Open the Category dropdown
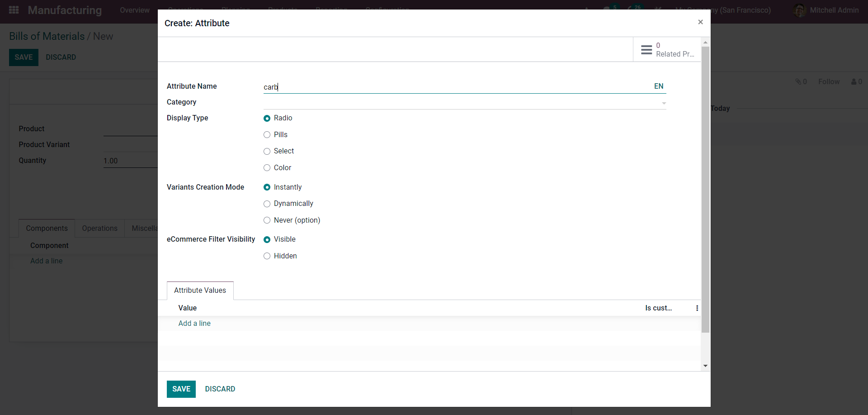868x415 pixels. pos(465,103)
